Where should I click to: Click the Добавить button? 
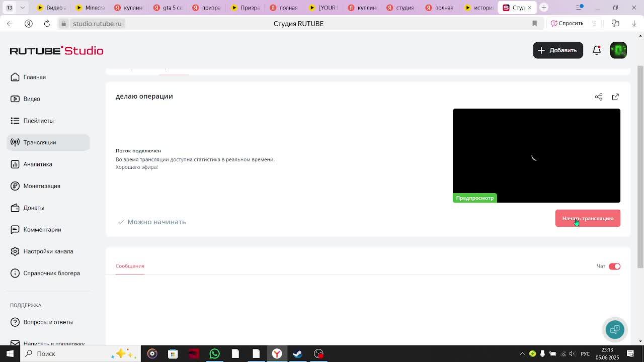pyautogui.click(x=558, y=50)
